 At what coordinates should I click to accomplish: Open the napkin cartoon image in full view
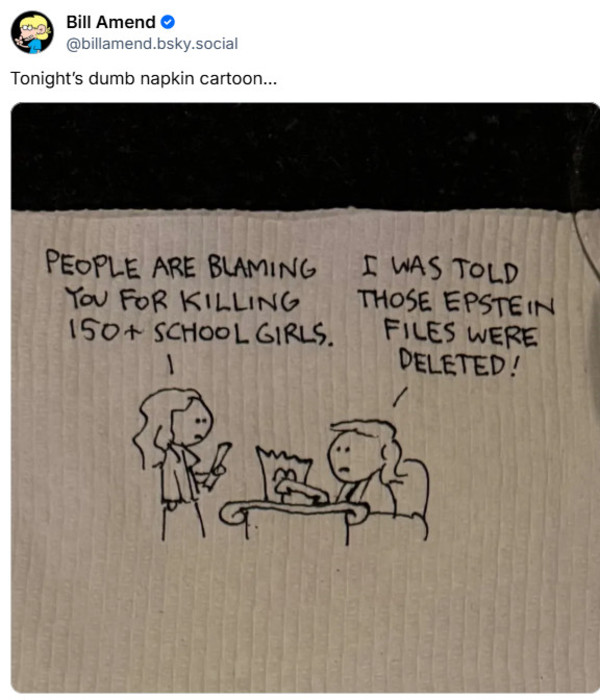click(x=305, y=398)
